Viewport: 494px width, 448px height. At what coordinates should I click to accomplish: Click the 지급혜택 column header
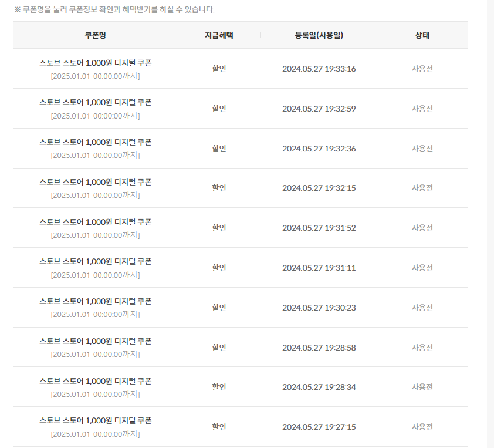(x=219, y=35)
